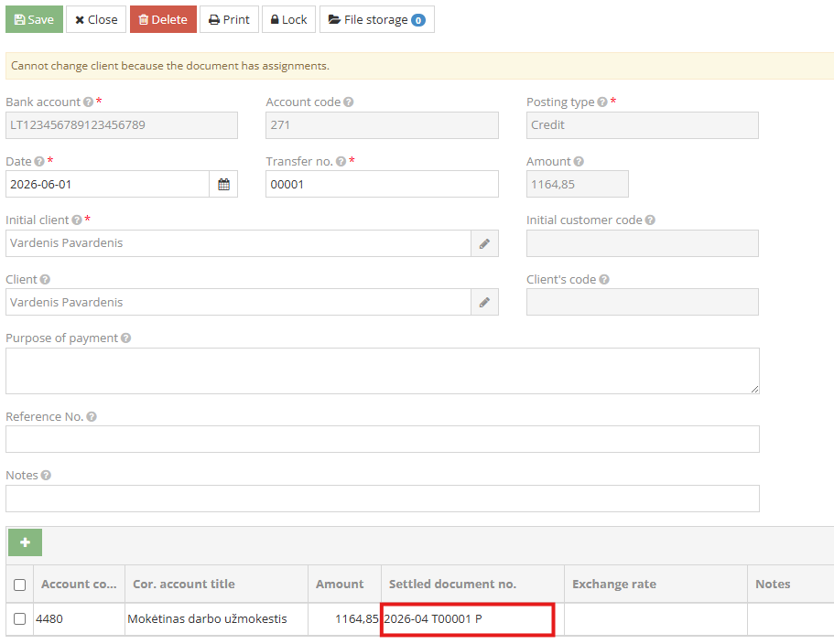Show help for Client's code
The width and height of the screenshot is (834, 644).
coord(603,280)
